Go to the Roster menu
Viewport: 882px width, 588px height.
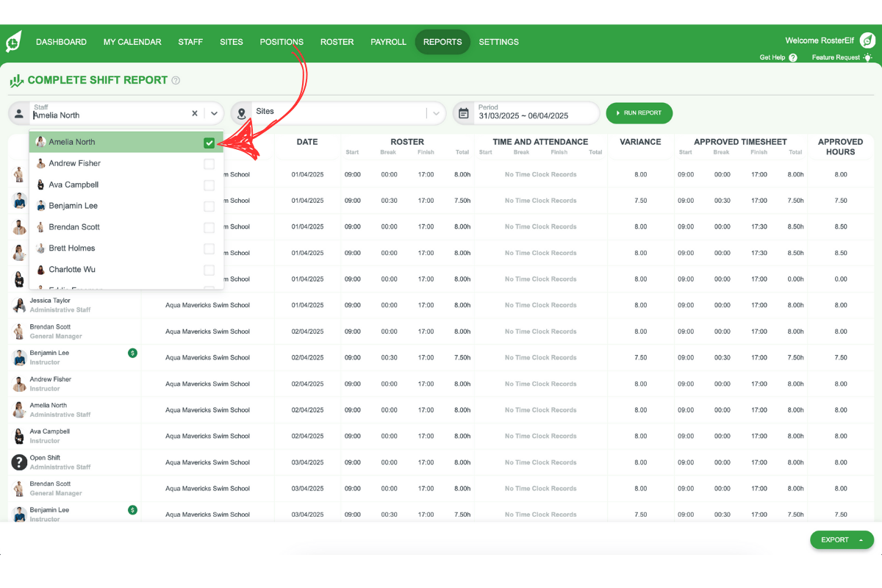pyautogui.click(x=337, y=42)
